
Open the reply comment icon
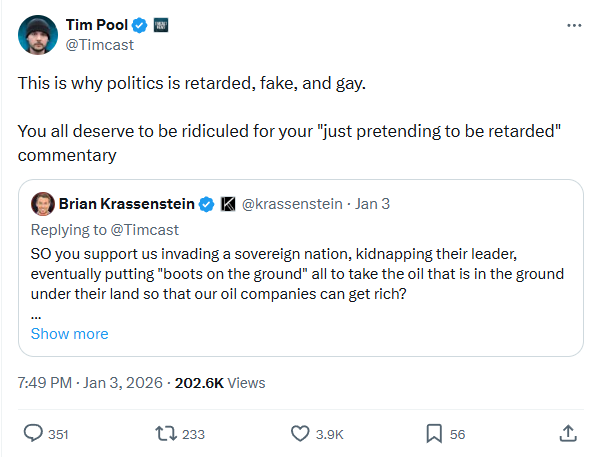coord(33,434)
